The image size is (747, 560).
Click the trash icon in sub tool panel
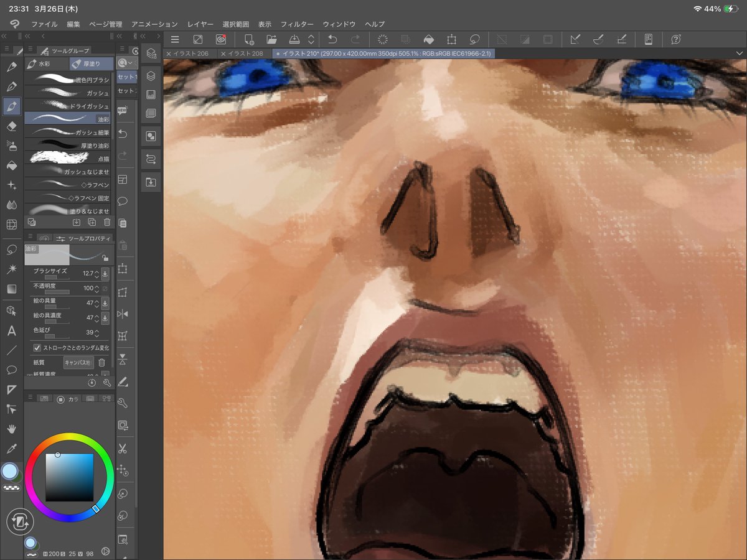point(107,222)
